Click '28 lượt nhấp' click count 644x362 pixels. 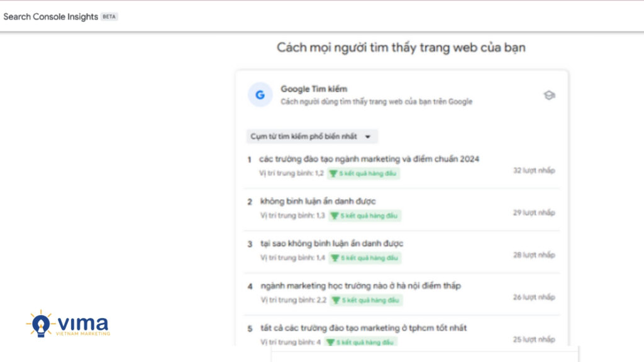(x=534, y=255)
